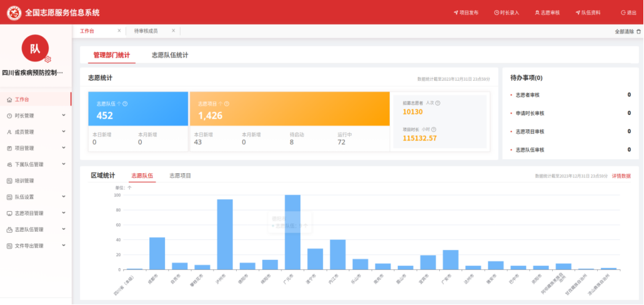Click the help icon beside 志愿项目 个
The width and height of the screenshot is (644, 305).
coord(227,104)
